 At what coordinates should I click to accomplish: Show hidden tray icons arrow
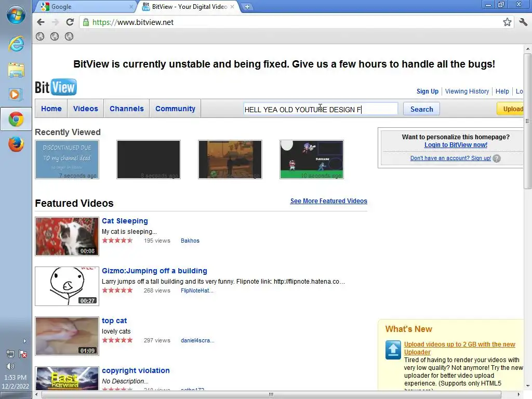click(x=24, y=341)
